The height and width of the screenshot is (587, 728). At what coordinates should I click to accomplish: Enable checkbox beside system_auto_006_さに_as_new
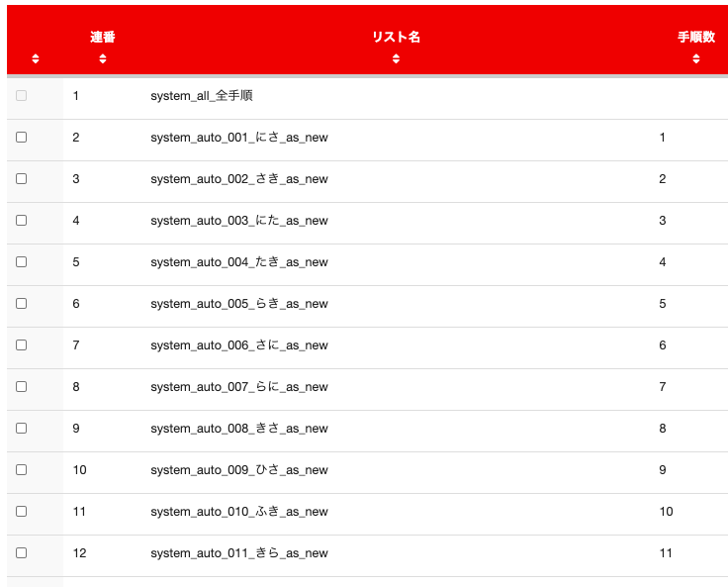22,344
